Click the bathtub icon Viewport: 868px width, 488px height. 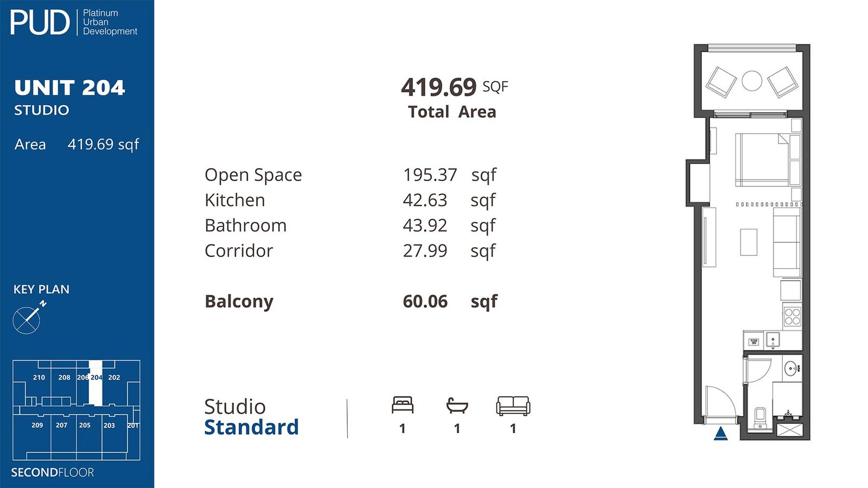(457, 406)
